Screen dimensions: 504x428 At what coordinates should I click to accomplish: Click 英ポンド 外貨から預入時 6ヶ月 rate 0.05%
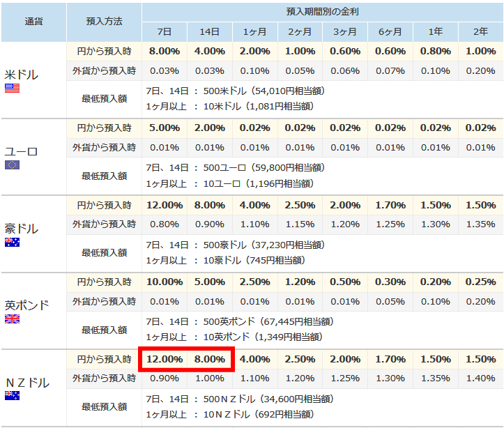[390, 302]
